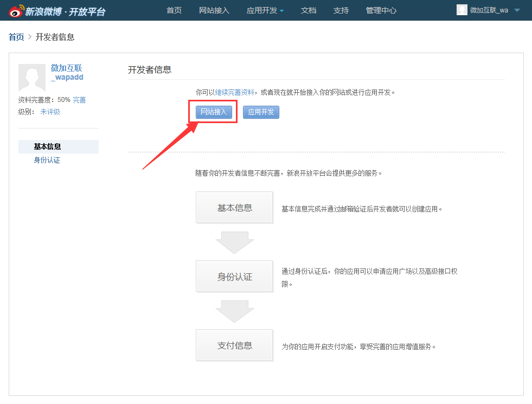Open the 网站接入 navigation menu item
This screenshot has width=532, height=404.
tap(214, 10)
